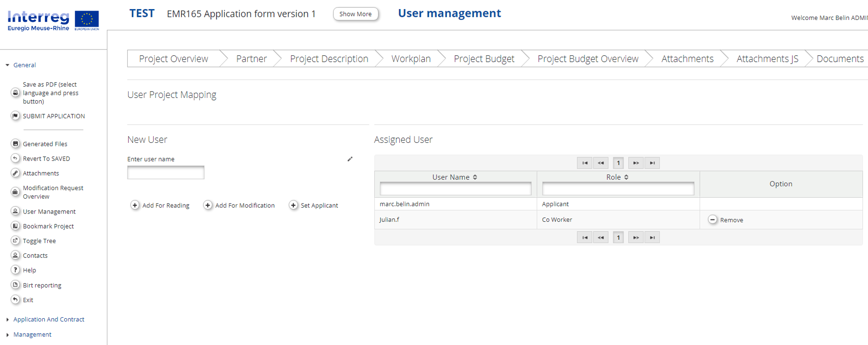
Task: Click the Revert To SAVED icon
Action: click(x=15, y=158)
